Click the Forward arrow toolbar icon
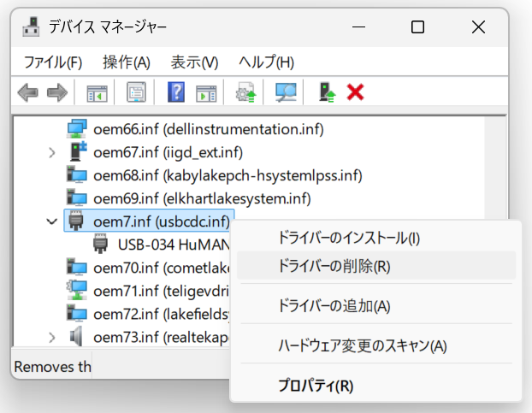532x413 pixels. [x=57, y=92]
